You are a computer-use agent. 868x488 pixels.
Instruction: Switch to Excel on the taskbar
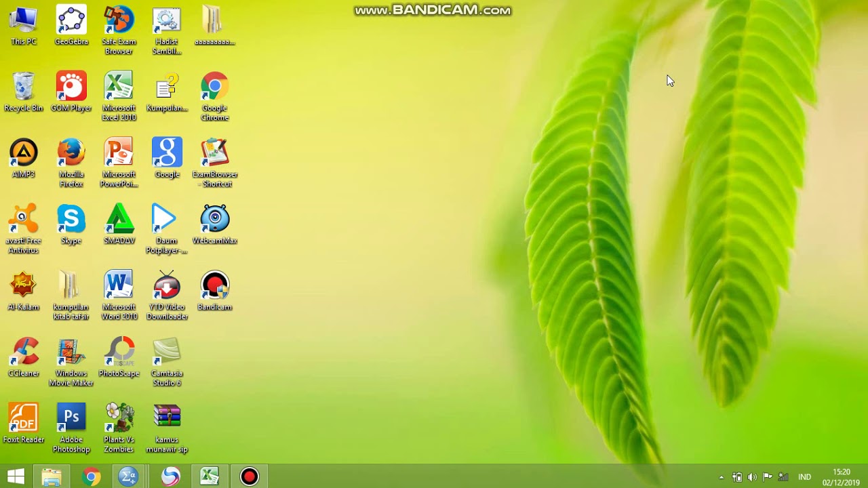[x=210, y=476]
